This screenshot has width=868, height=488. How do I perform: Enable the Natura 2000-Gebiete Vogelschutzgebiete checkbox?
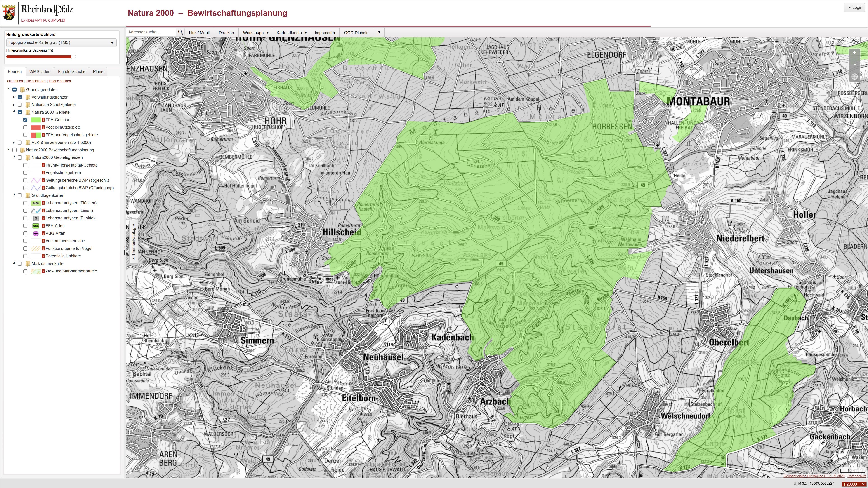coord(25,127)
